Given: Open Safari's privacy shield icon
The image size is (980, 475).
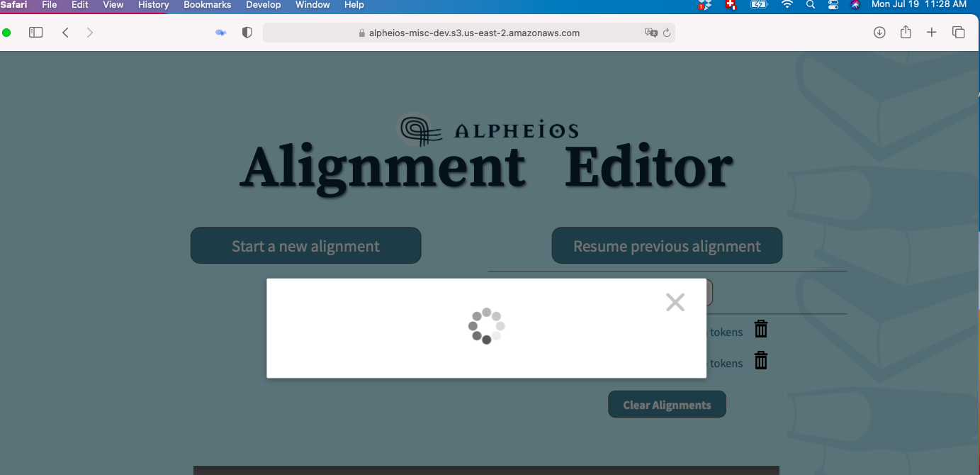Looking at the screenshot, I should (247, 32).
